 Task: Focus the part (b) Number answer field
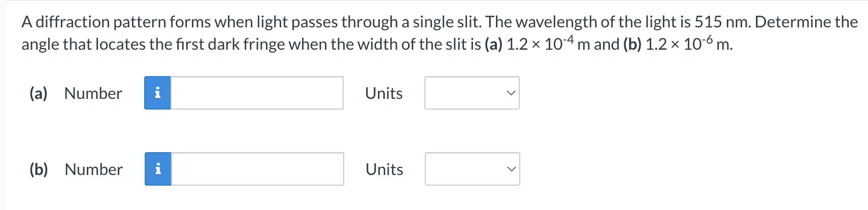coord(257,169)
